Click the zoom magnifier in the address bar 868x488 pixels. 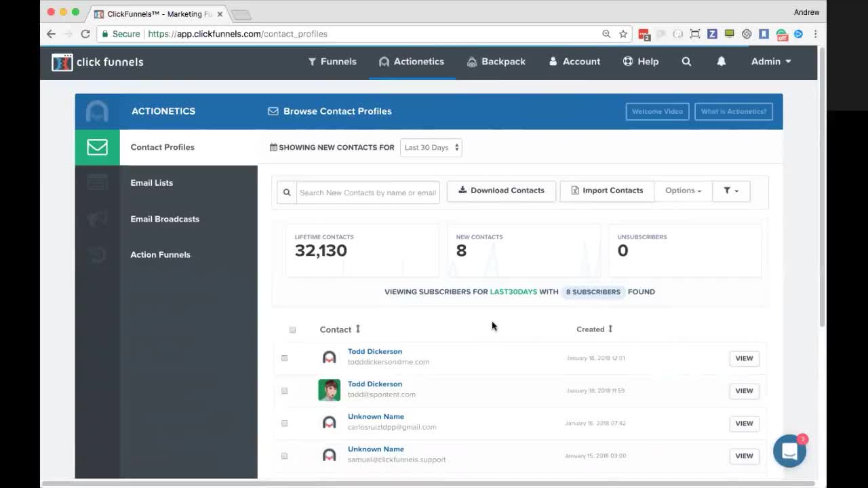606,34
